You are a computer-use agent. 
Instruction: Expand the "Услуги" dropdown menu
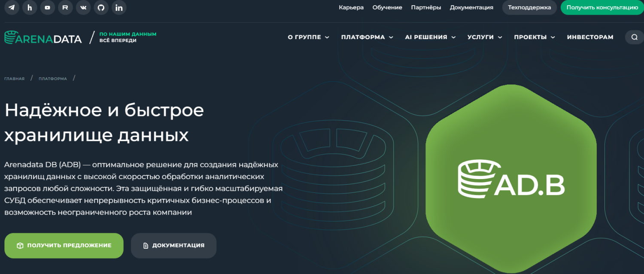point(484,37)
